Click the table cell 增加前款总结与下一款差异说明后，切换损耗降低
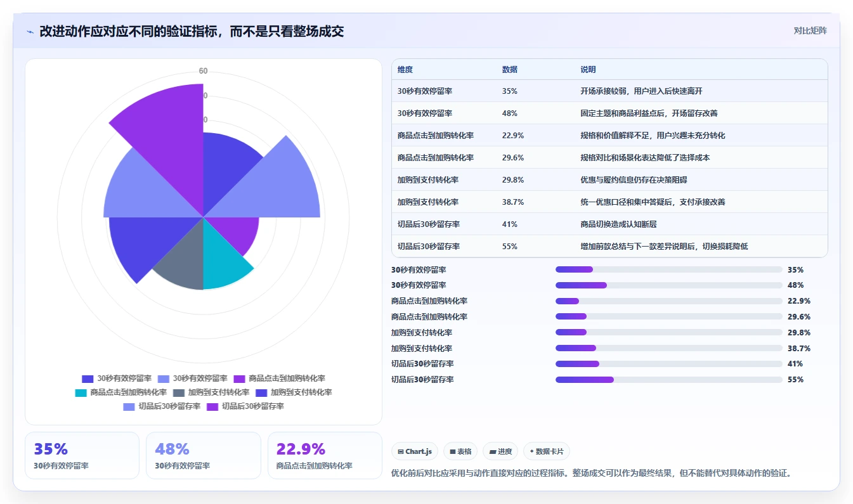 664,247
